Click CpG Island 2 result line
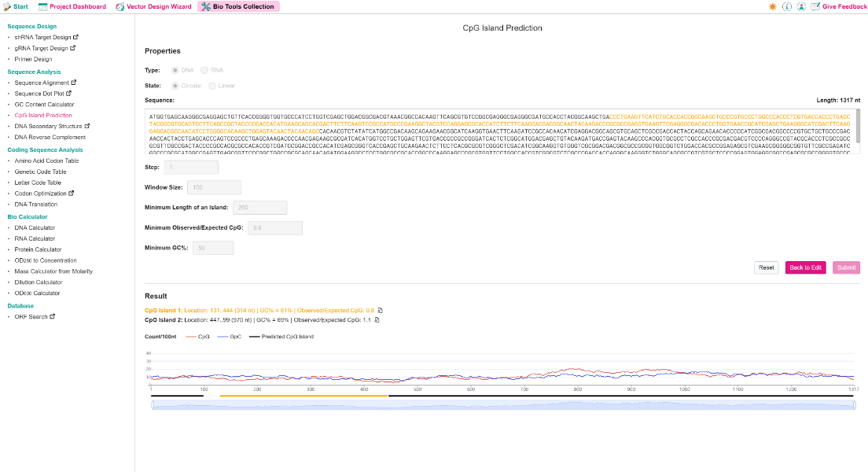The width and height of the screenshot is (868, 472). (258, 319)
